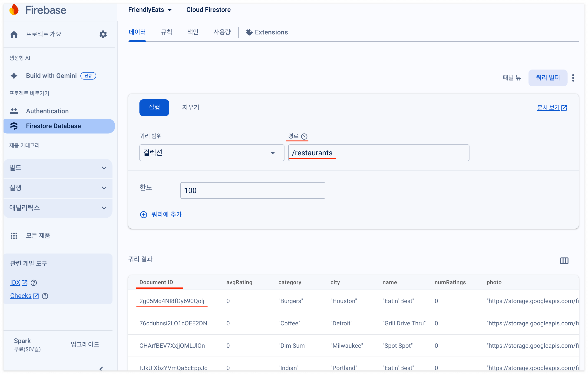Expand the 애널리틱스 category section
The height and width of the screenshot is (374, 588).
click(58, 208)
